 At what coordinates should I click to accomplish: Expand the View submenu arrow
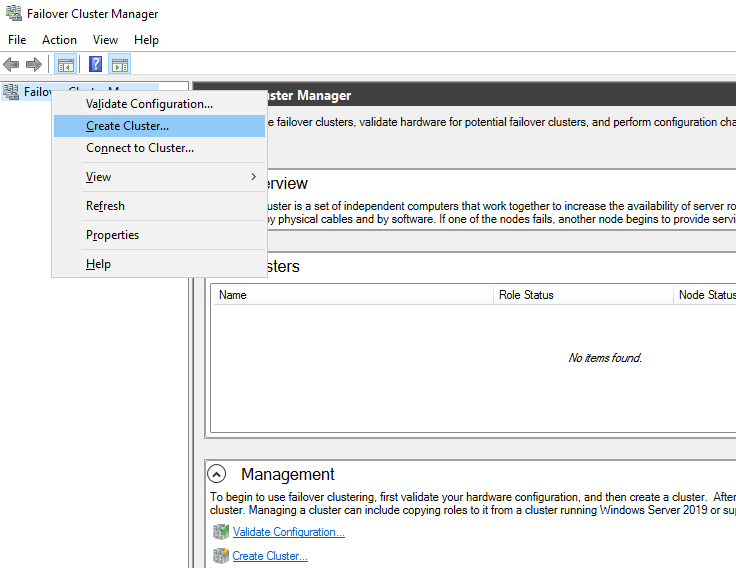pyautogui.click(x=253, y=177)
